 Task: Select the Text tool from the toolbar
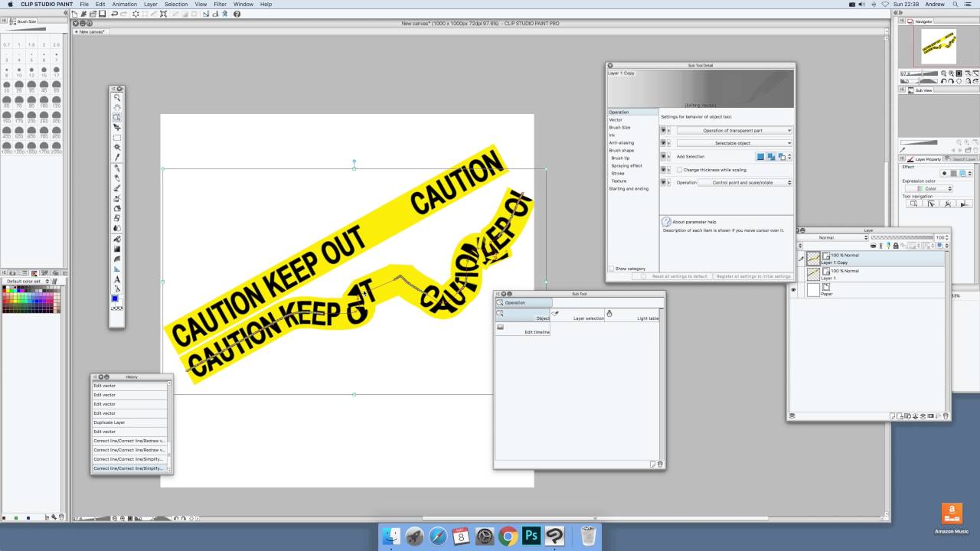[x=116, y=280]
